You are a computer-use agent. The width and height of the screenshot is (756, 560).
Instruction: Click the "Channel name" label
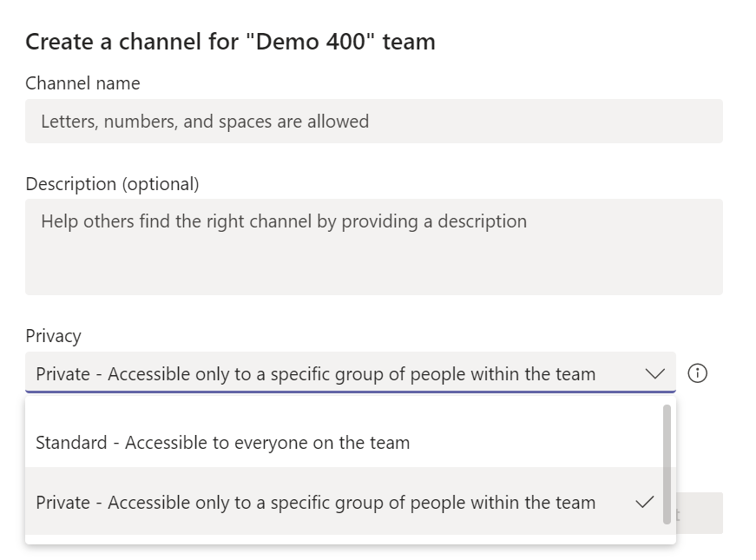[83, 83]
